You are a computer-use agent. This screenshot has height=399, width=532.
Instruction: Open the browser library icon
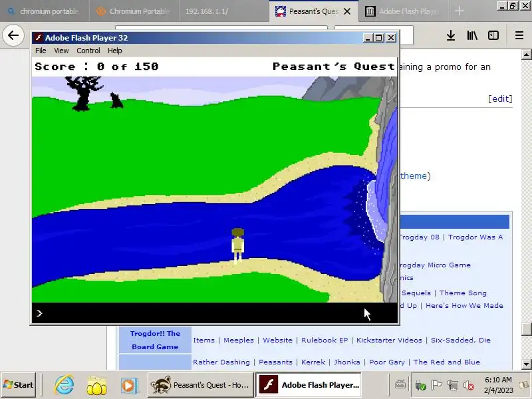(x=472, y=35)
